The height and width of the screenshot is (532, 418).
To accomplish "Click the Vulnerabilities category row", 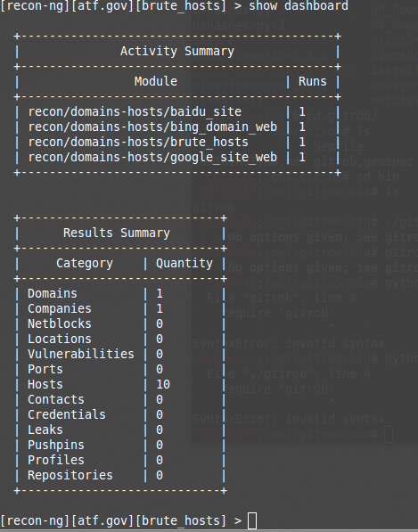I will (120, 354).
